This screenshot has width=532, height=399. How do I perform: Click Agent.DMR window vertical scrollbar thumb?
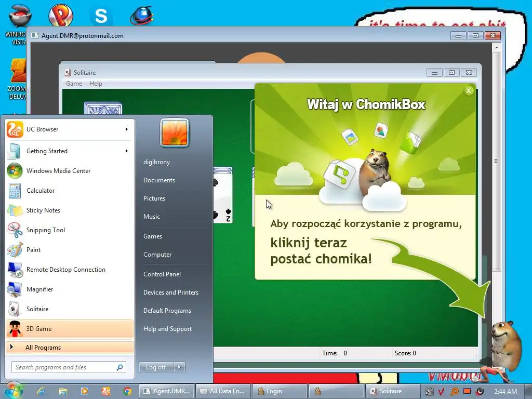(x=496, y=161)
